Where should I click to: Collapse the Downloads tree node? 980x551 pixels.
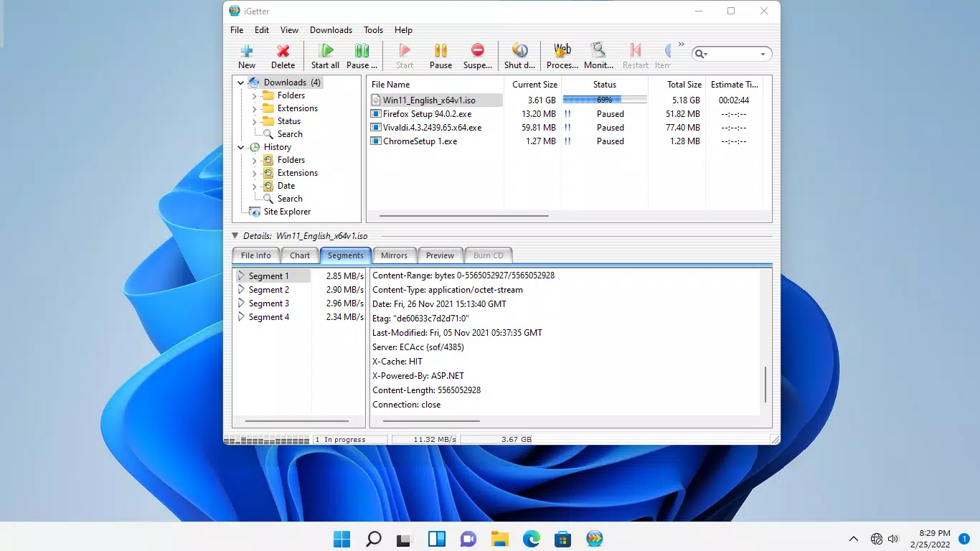tap(241, 83)
